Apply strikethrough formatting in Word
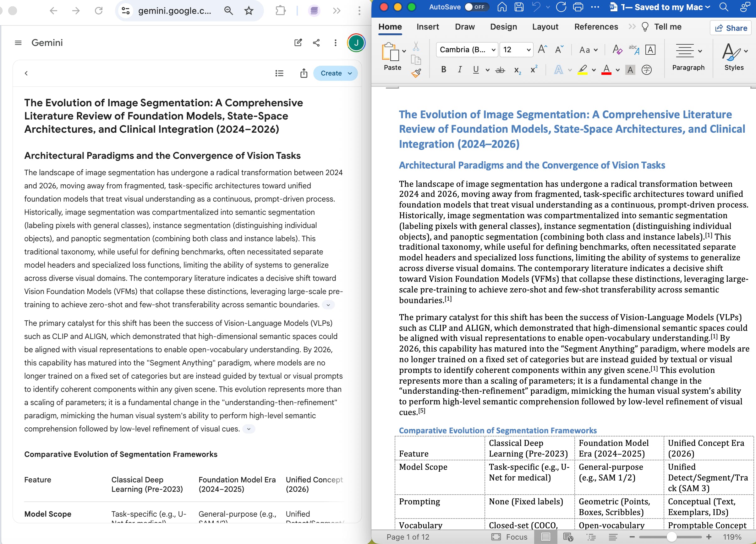Screen dimensions: 756x544 point(500,70)
